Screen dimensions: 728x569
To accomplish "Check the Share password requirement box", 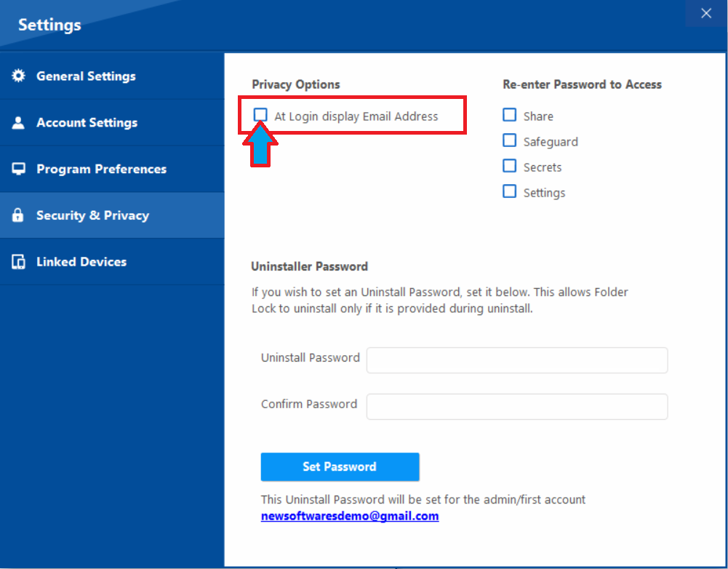I will (x=510, y=115).
